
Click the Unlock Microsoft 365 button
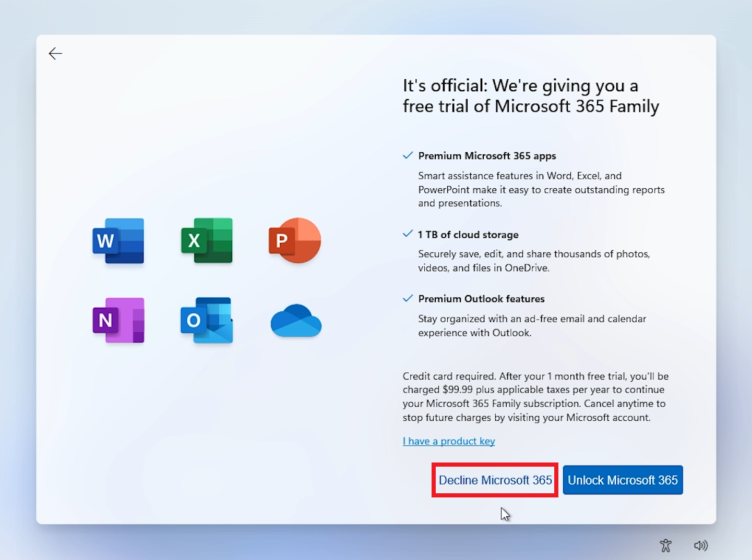(x=623, y=480)
